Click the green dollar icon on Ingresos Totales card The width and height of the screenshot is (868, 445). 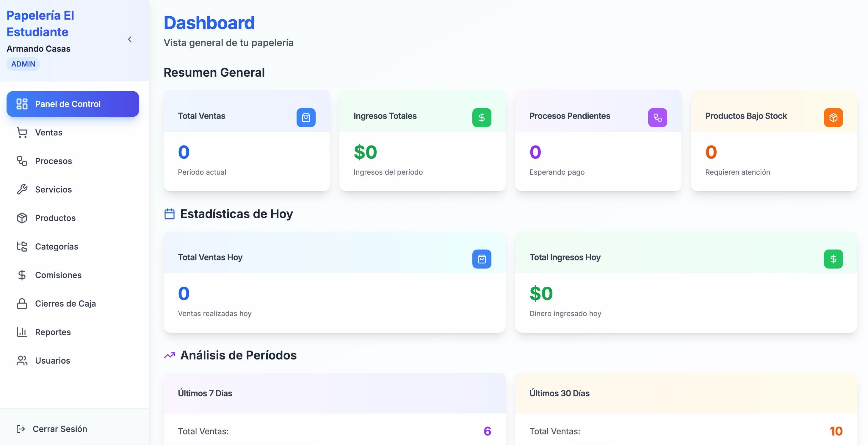pyautogui.click(x=482, y=117)
